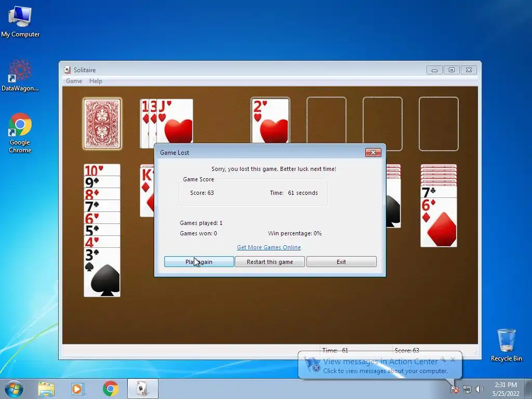The height and width of the screenshot is (399, 532).
Task: Click the Exit button in the dialog
Action: [x=341, y=262]
